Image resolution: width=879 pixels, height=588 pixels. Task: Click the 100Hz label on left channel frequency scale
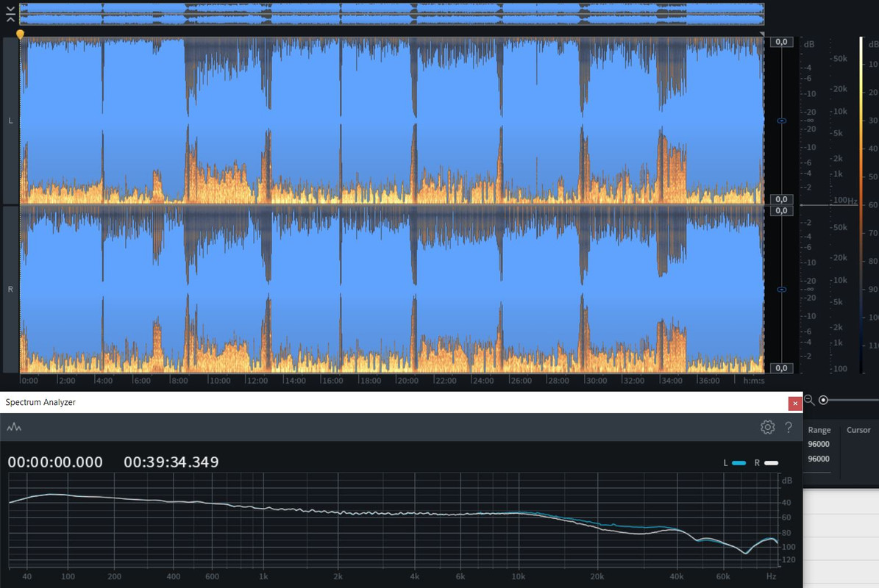click(x=845, y=200)
